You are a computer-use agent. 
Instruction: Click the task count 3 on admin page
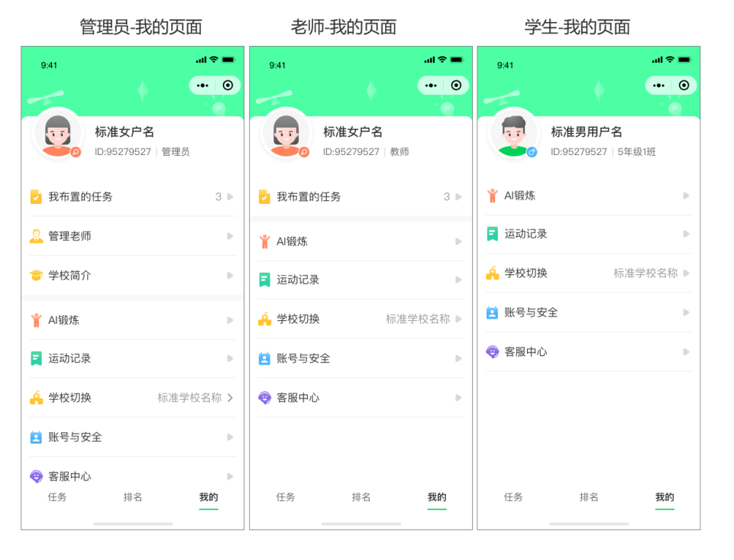tap(218, 196)
